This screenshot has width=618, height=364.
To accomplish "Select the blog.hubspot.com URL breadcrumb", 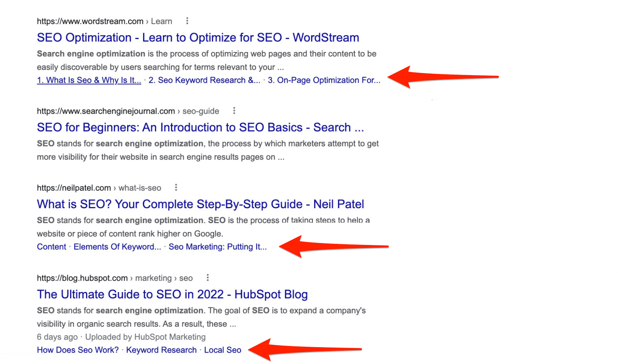I will (115, 278).
